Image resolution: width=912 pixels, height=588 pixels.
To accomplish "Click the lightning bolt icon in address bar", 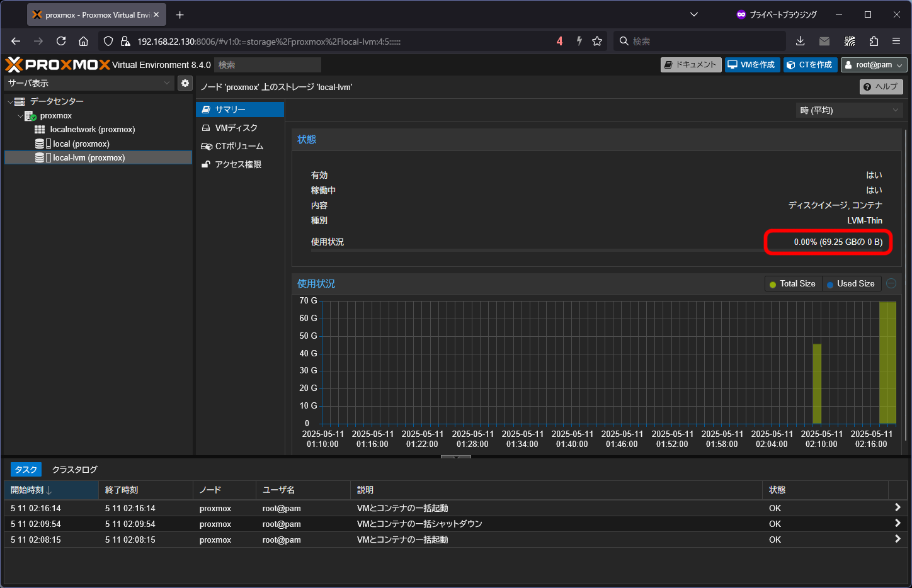I will coord(579,41).
